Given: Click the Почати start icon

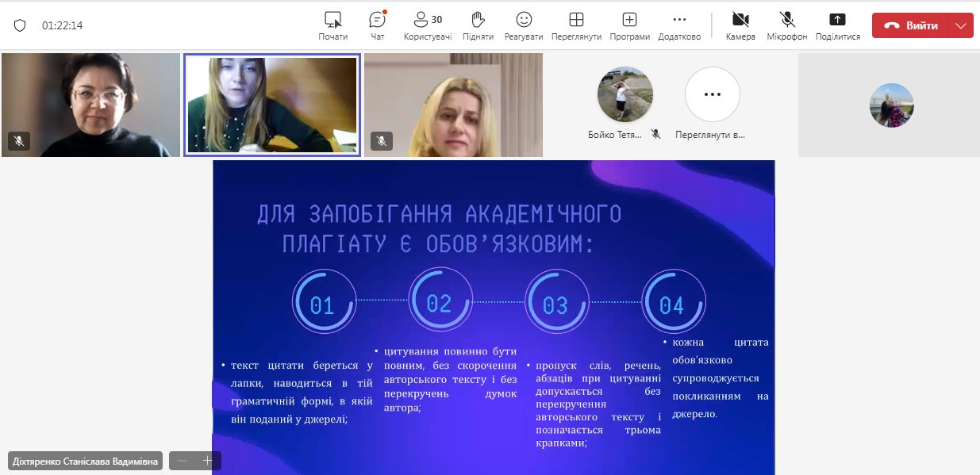Looking at the screenshot, I should click(333, 25).
